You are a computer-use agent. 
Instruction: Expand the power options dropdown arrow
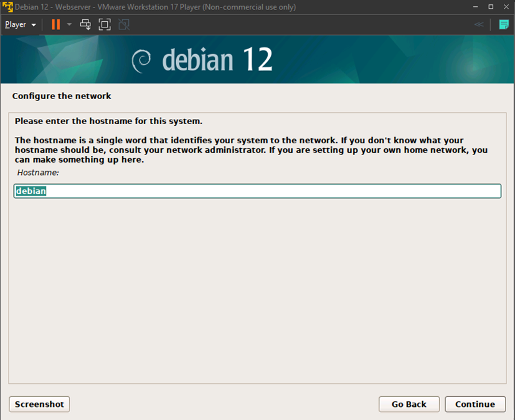tap(69, 25)
